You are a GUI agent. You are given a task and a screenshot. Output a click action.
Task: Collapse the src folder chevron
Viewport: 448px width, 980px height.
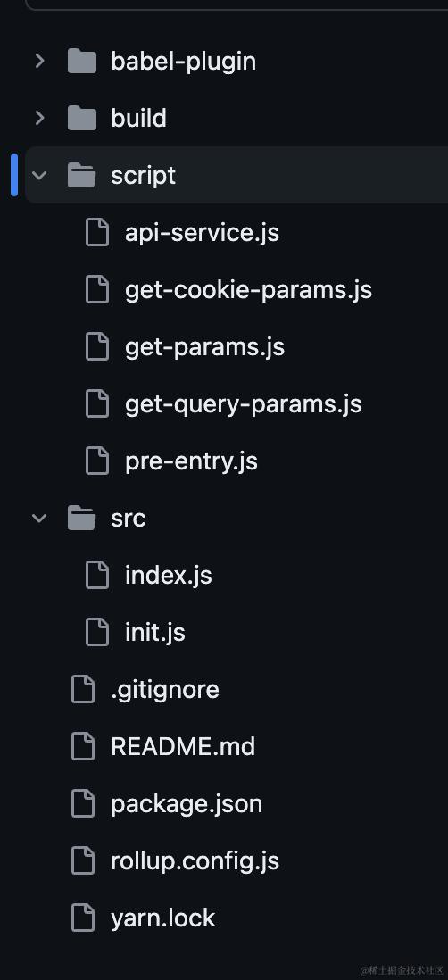click(x=39, y=519)
